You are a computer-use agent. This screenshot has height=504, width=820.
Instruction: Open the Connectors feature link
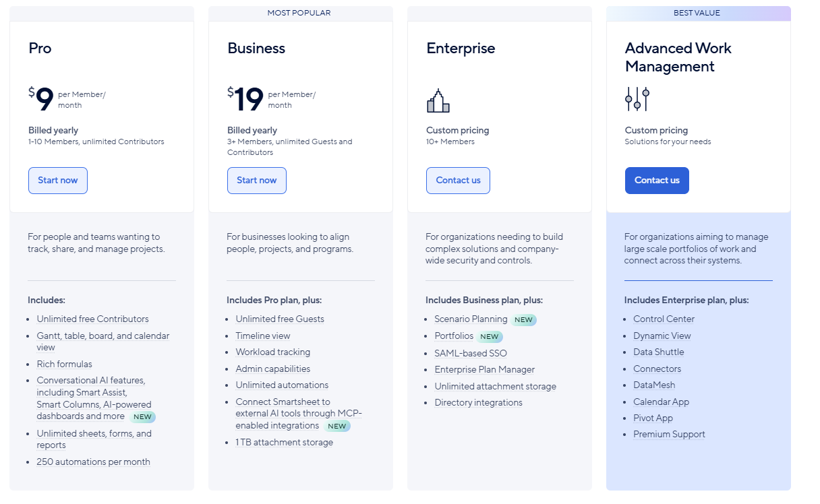point(657,369)
